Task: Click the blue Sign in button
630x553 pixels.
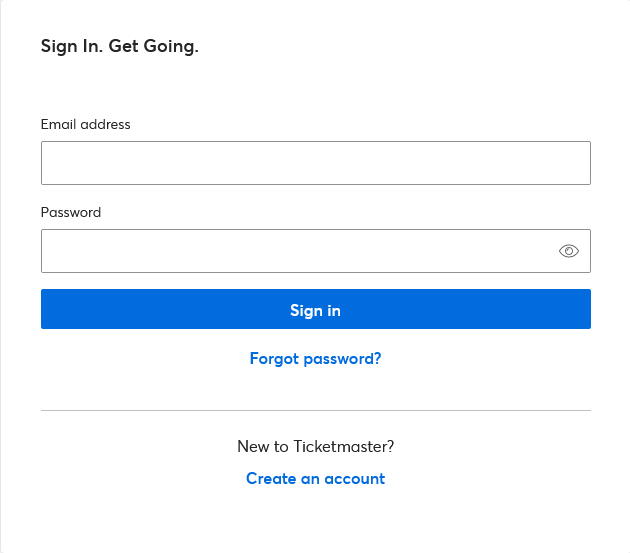Action: (x=316, y=309)
